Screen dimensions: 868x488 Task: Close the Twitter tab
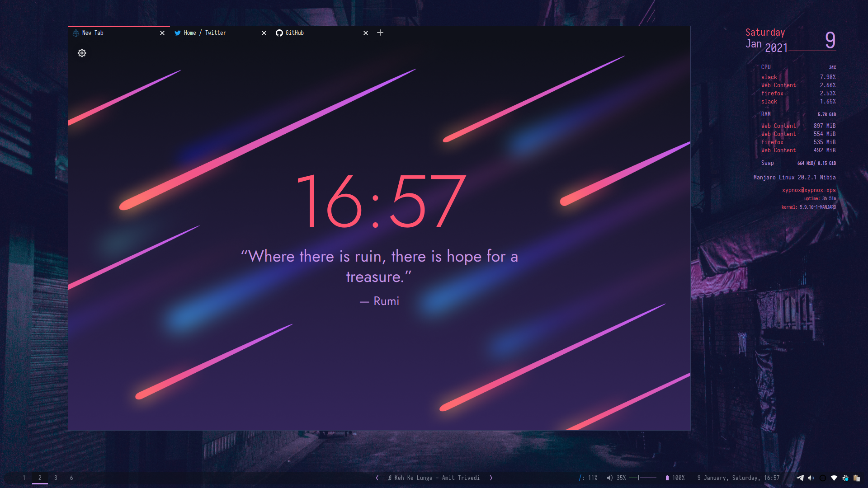point(264,33)
